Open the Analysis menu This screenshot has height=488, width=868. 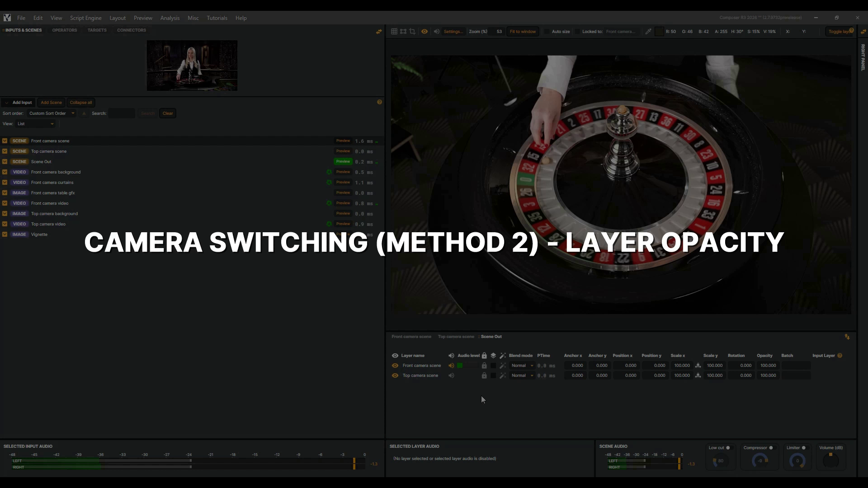170,18
